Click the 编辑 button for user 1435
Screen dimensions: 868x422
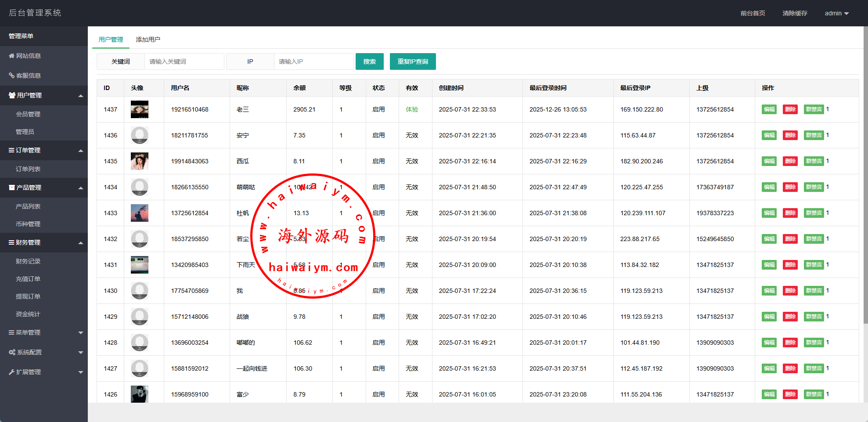(x=769, y=161)
